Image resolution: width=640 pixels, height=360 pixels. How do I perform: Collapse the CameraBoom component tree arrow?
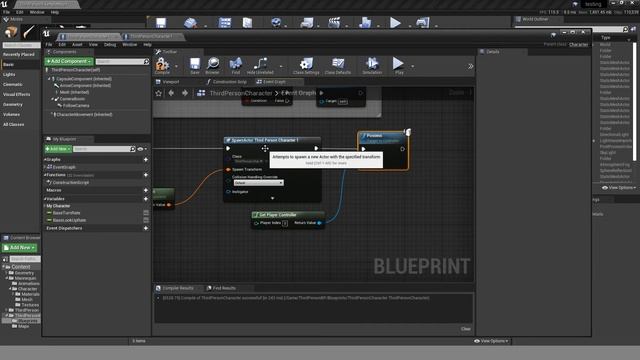(53, 99)
